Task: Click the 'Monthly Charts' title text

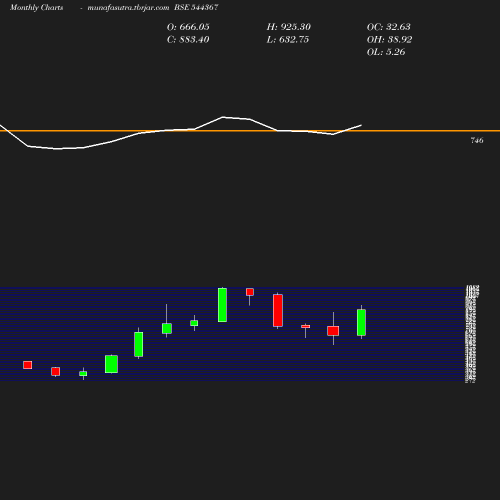Action: 37,7
